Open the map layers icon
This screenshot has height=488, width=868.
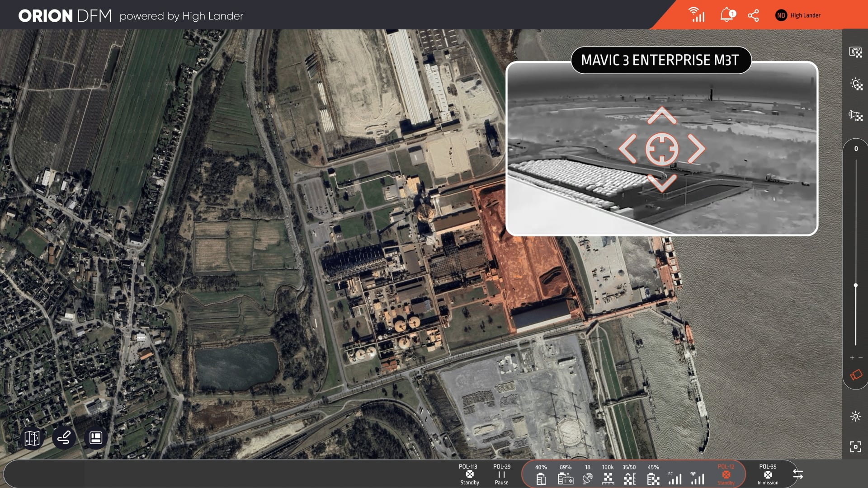point(32,438)
